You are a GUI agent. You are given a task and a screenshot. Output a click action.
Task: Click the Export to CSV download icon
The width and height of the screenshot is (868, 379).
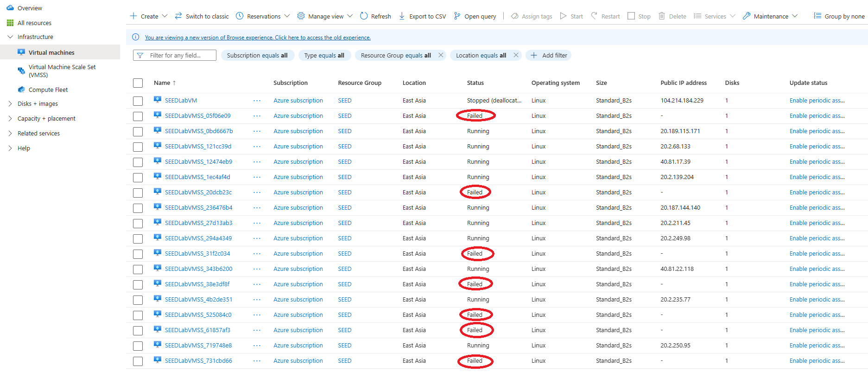pos(402,16)
